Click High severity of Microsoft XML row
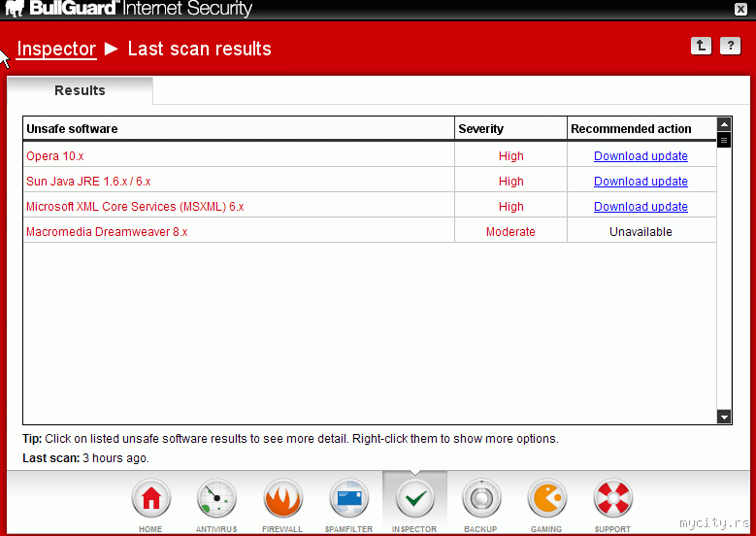This screenshot has height=536, width=756. pyautogui.click(x=511, y=206)
